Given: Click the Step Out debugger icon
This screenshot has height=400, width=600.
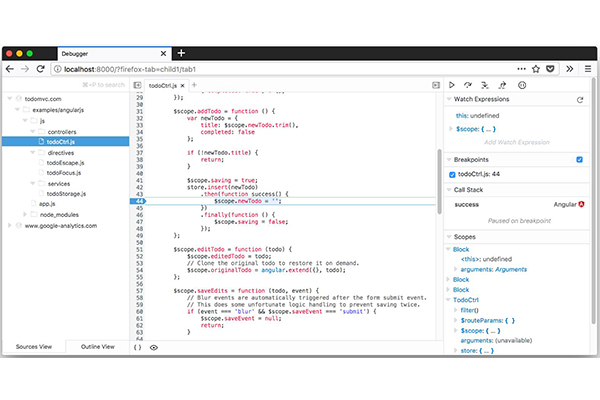Looking at the screenshot, I should tap(502, 85).
